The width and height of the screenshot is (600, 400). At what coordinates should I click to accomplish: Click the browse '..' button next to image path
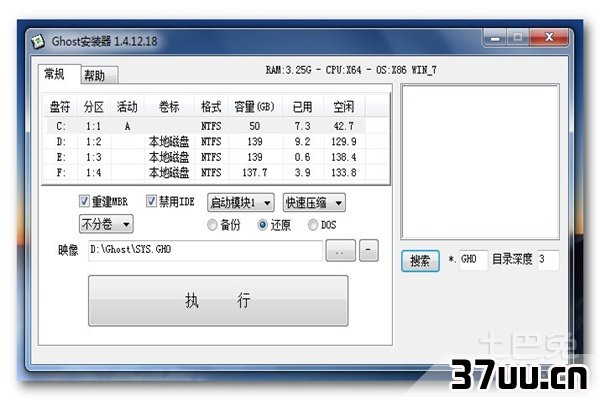coord(340,251)
